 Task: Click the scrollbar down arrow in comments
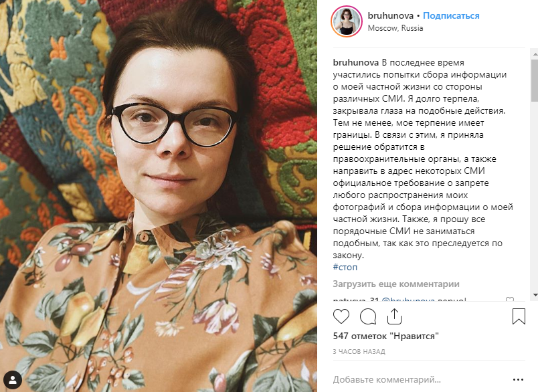click(535, 295)
